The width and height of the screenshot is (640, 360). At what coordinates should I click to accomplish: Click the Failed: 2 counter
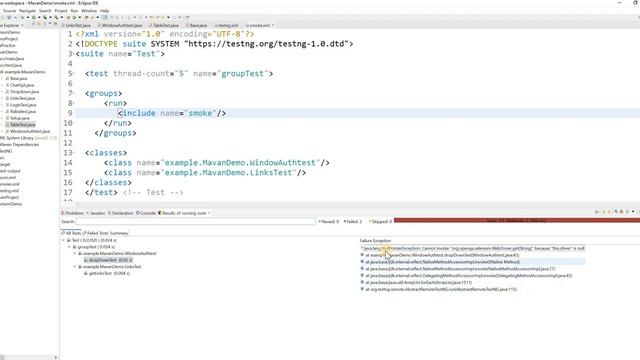pos(353,222)
